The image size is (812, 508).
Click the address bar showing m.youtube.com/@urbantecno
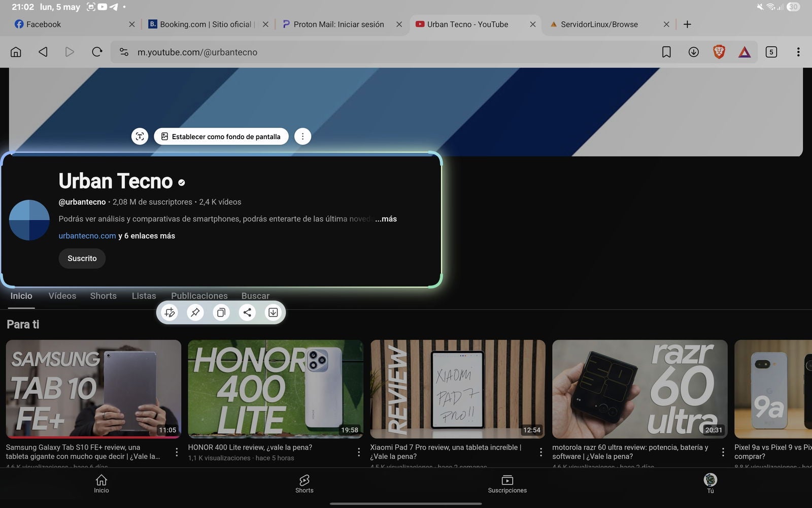(355, 52)
